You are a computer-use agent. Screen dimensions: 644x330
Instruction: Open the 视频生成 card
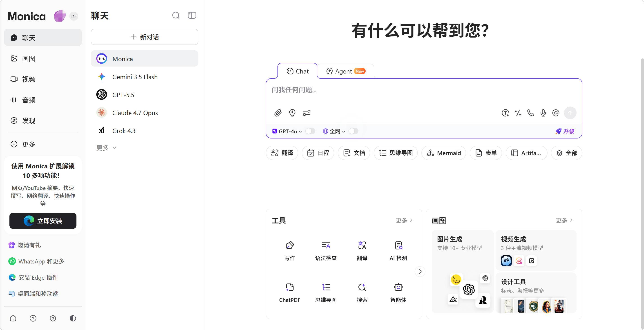click(536, 250)
